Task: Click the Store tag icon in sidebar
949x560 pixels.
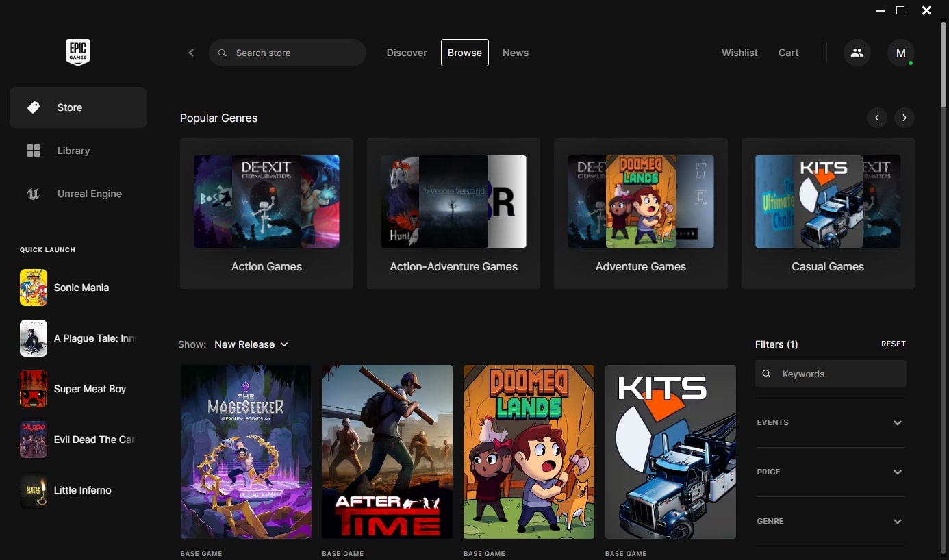Action: (34, 107)
